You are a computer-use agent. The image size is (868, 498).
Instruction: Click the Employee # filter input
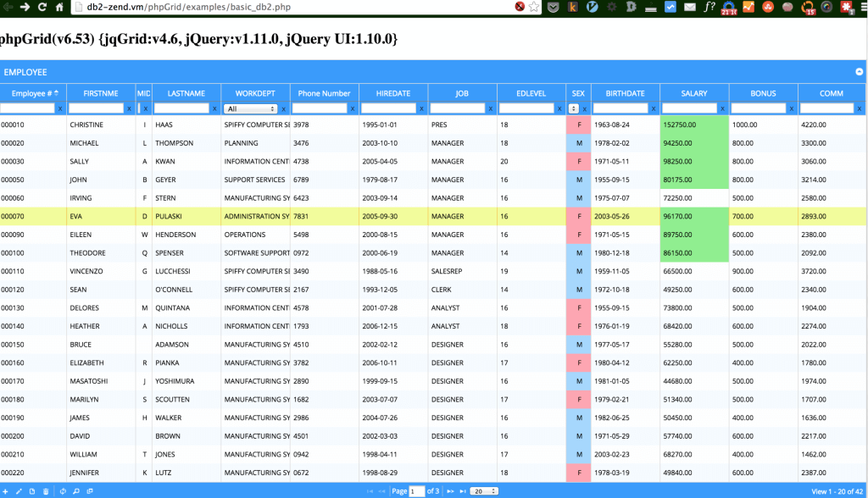28,108
